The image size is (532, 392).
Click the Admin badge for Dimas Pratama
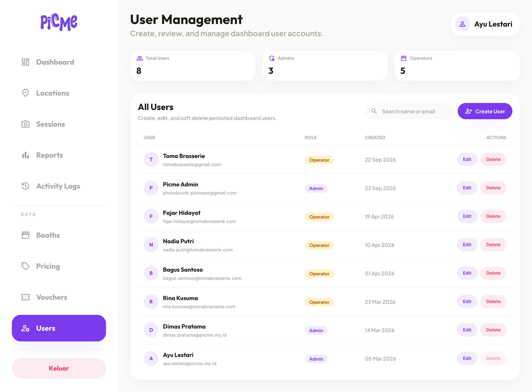(x=316, y=330)
